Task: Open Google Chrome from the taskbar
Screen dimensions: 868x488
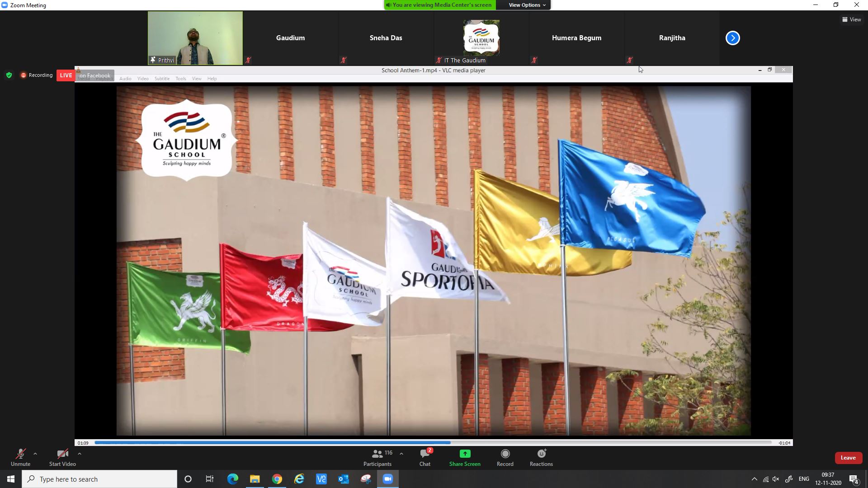Action: tap(277, 479)
